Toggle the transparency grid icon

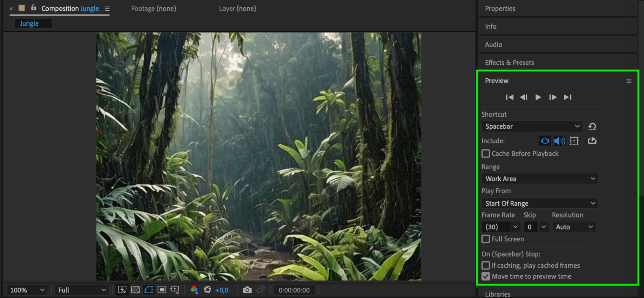pyautogui.click(x=135, y=290)
